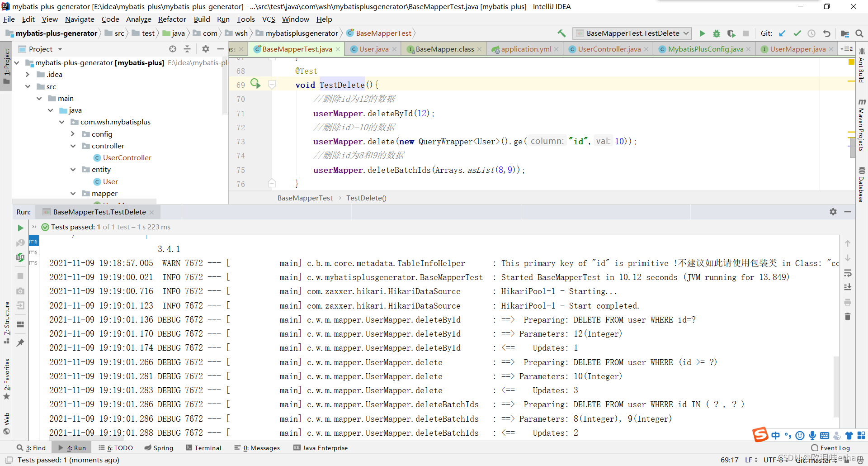The image size is (868, 466).
Task: Click Collapse All icon in Project panel
Action: pos(187,49)
